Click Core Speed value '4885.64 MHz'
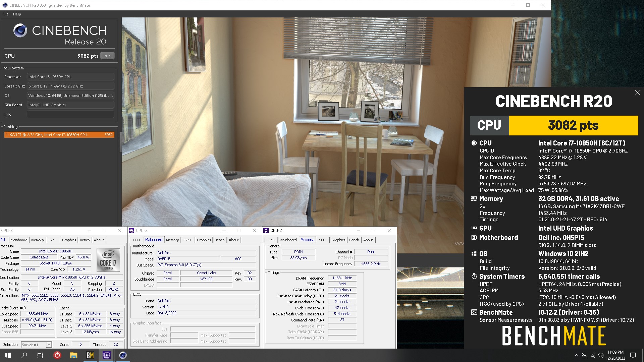Viewport: 644px width, 362px height. (37, 314)
